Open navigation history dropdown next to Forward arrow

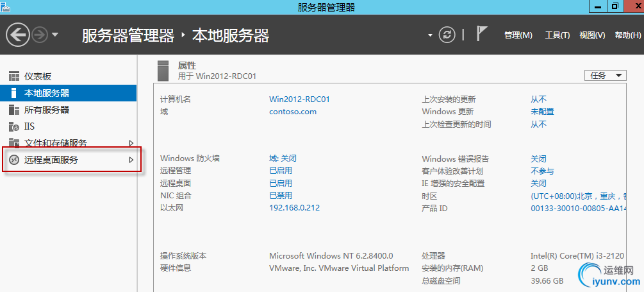(55, 35)
